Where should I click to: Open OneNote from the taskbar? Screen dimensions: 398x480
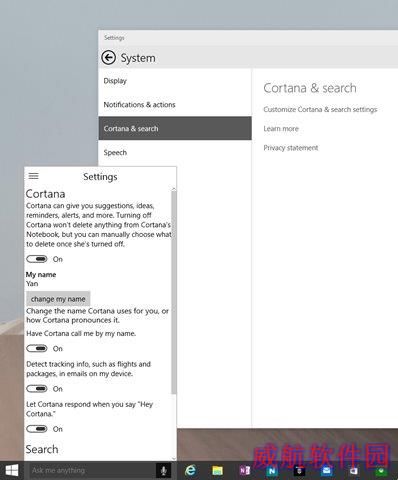coord(245,471)
